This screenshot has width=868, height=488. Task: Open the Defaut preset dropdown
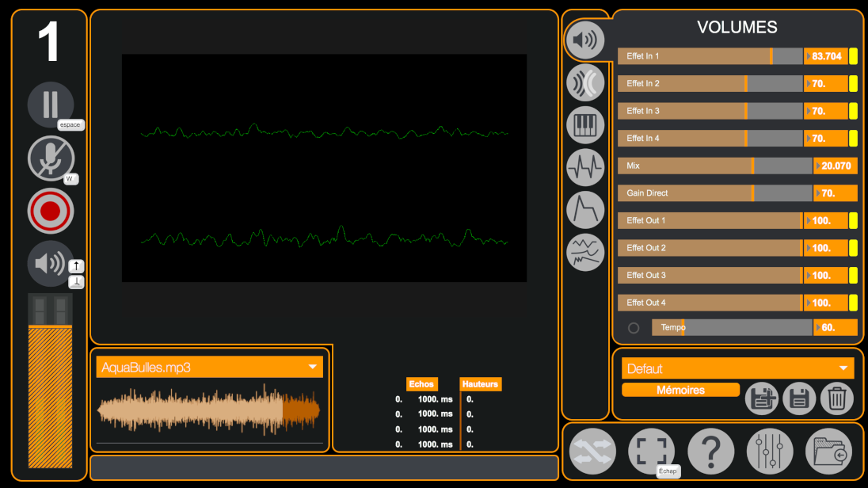tap(843, 368)
